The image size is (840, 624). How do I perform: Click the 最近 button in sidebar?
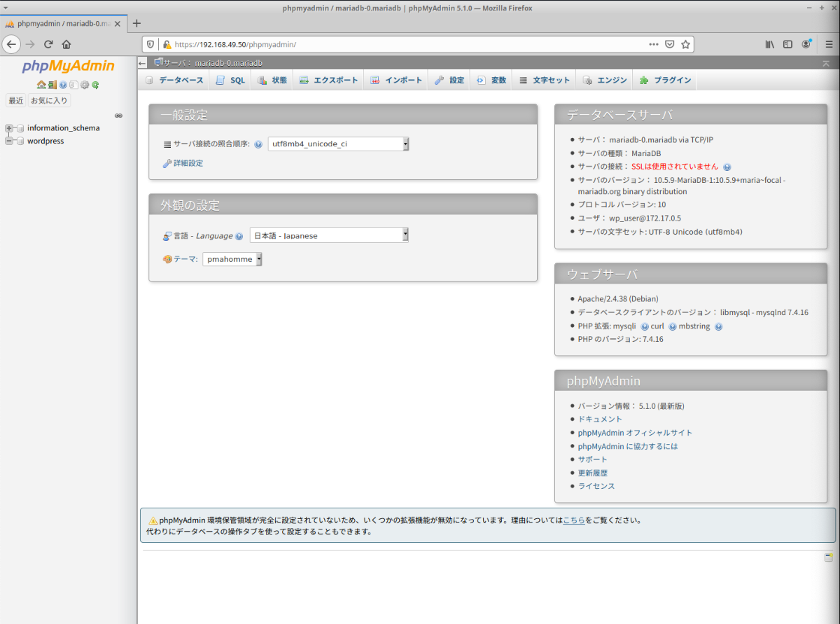pyautogui.click(x=16, y=101)
